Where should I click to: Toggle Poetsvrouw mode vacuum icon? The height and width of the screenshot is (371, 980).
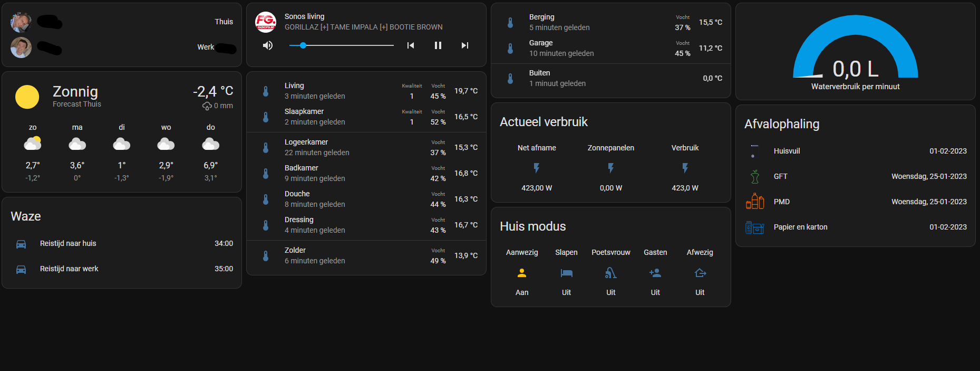click(x=610, y=273)
